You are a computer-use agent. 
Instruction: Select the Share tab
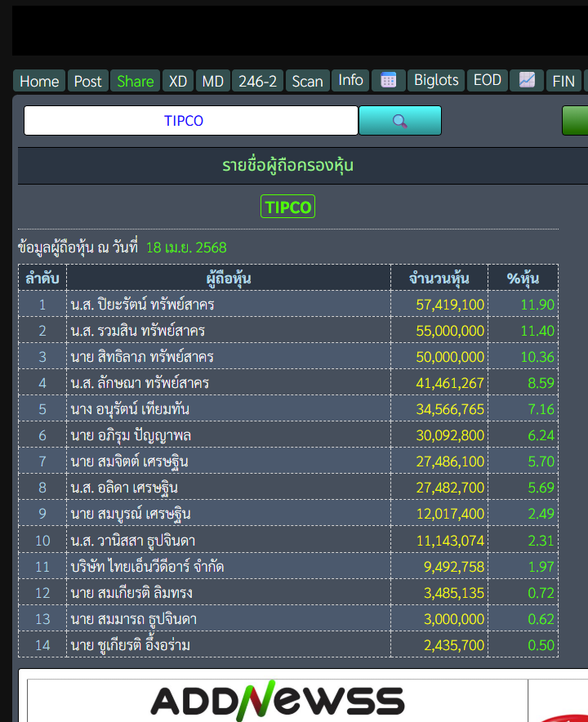[x=136, y=81]
